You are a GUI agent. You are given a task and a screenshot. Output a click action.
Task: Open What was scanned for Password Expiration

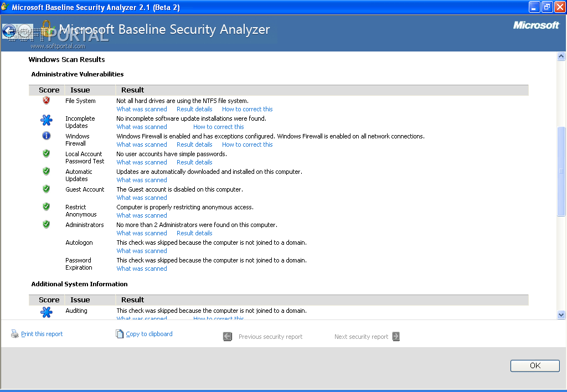coord(142,269)
